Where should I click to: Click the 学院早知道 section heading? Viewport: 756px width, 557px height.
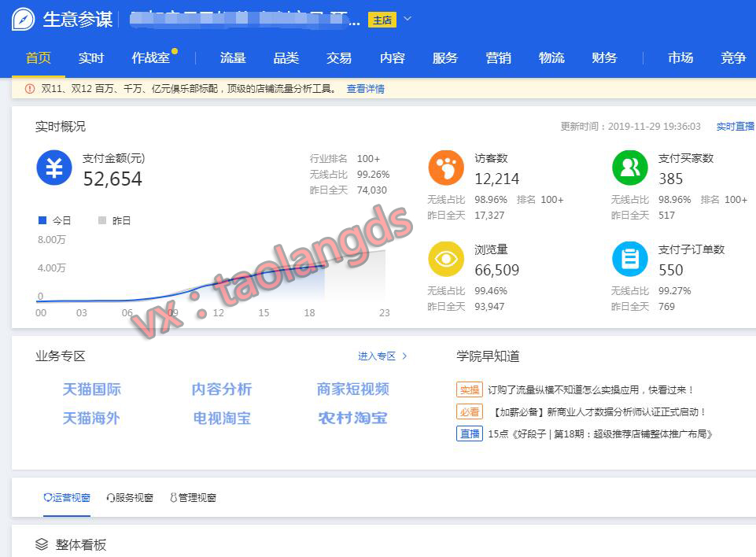point(488,356)
